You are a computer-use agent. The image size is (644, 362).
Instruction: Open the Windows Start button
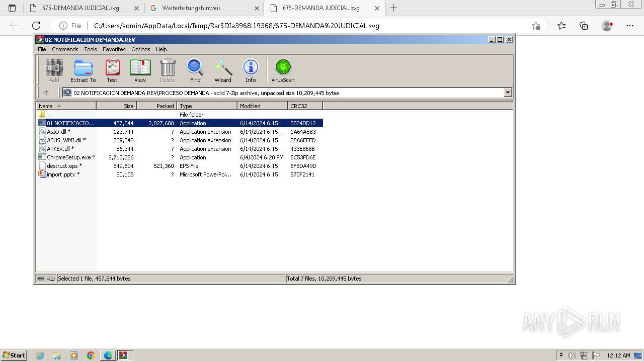(x=14, y=355)
